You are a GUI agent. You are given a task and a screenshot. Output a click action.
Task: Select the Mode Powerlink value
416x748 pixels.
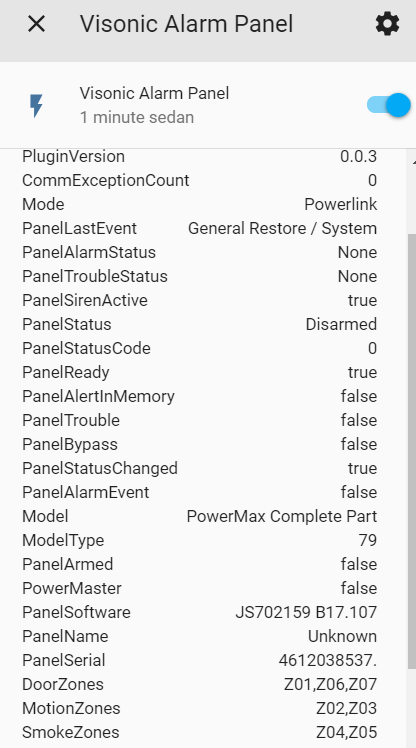[x=341, y=204]
